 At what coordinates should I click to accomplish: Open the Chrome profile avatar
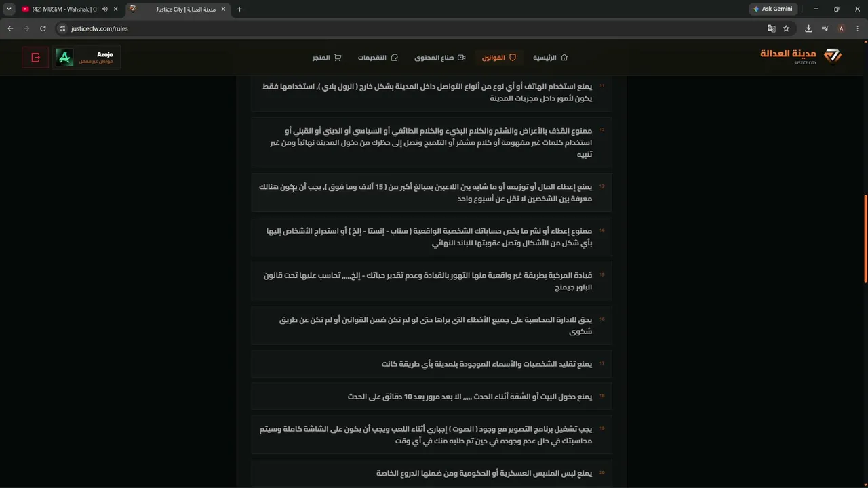coord(841,28)
